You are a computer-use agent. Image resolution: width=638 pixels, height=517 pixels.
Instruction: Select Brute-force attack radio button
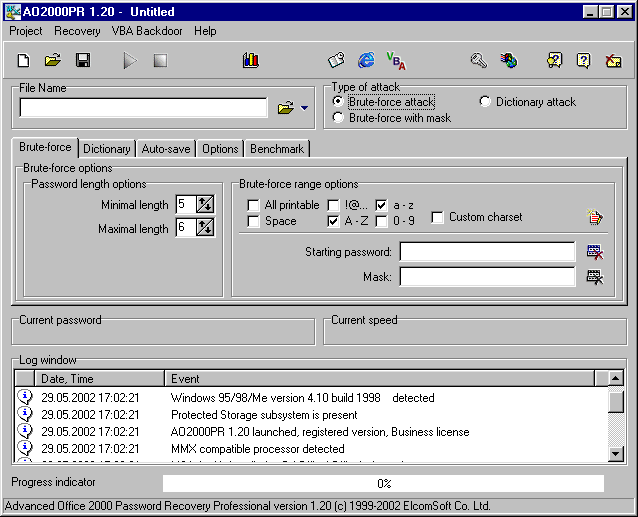click(x=338, y=101)
